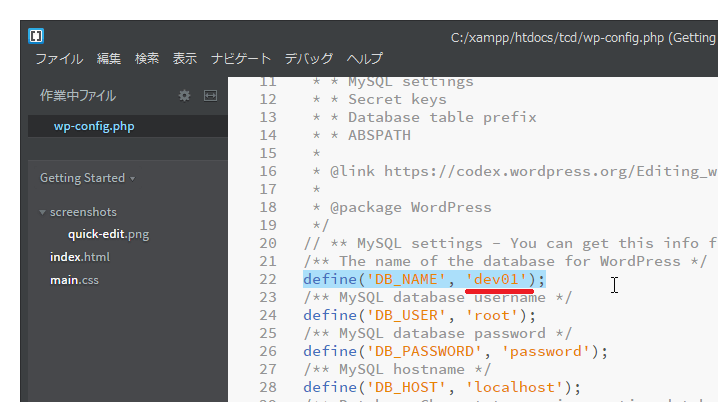Open the working files gear settings
This screenshot has width=718, height=402.
[x=184, y=96]
